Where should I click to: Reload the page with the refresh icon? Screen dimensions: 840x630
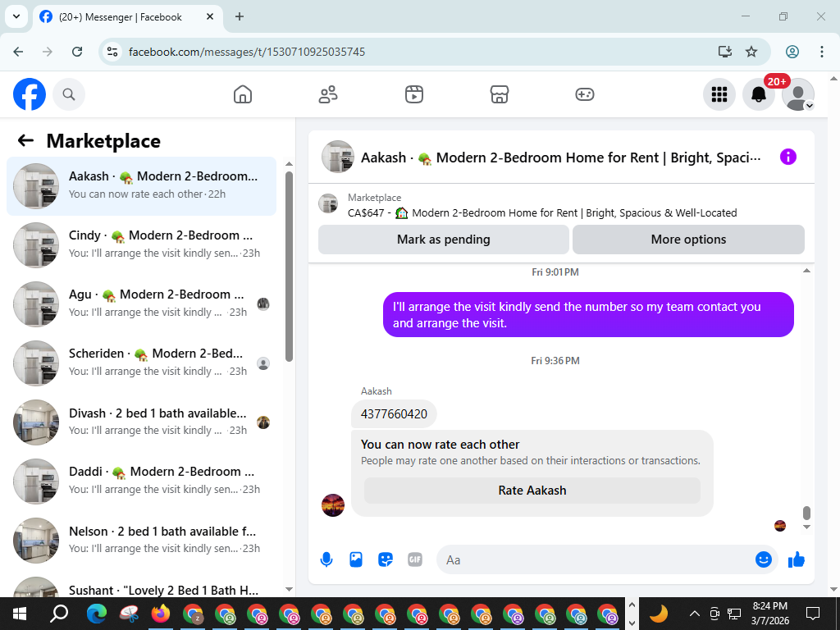pyautogui.click(x=77, y=52)
